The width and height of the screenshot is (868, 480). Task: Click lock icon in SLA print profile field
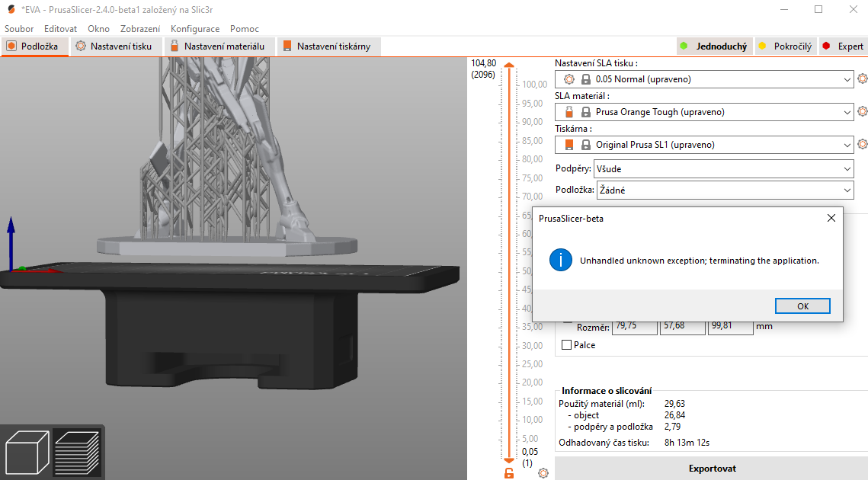point(586,79)
